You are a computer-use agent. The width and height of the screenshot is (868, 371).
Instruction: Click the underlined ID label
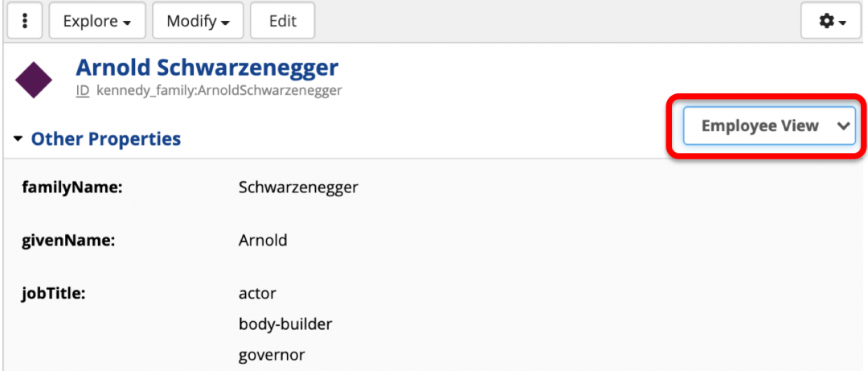point(82,90)
